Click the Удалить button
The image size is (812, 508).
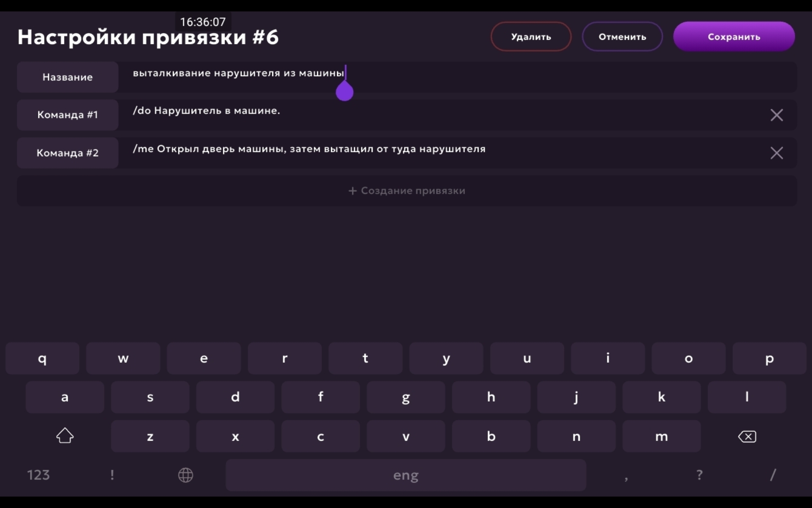[x=531, y=37]
